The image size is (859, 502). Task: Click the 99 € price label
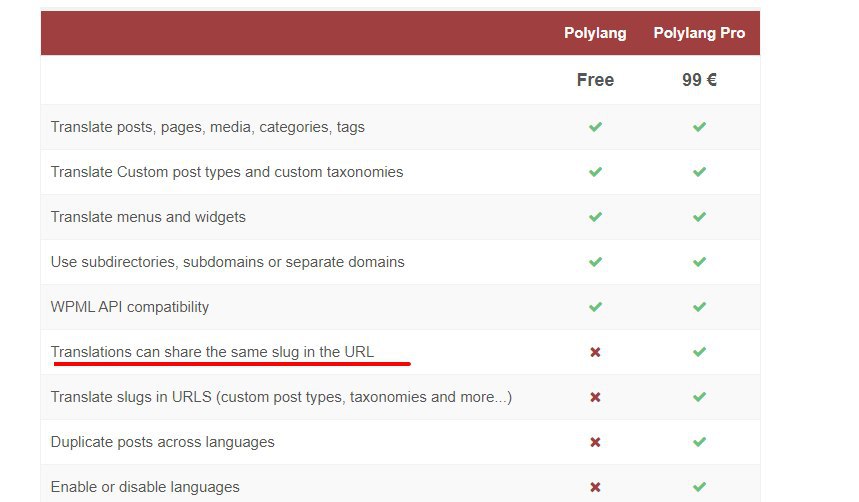tap(699, 80)
